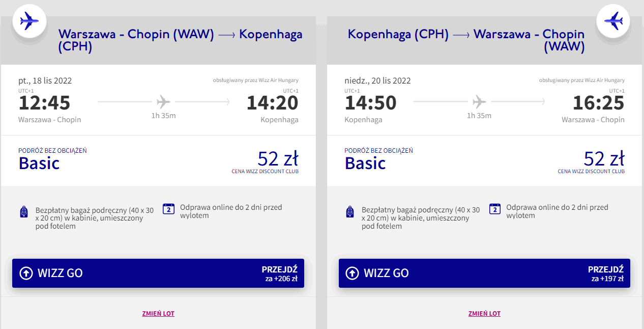
Task: Upgrade to WIZZ GO for +197 zł
Action: [484, 273]
